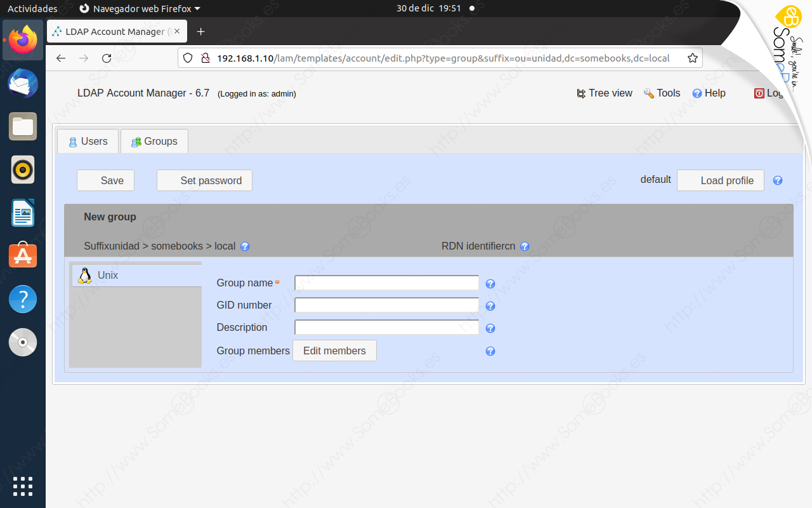Click the shield permissions icon in address bar
This screenshot has height=508, width=812.
pos(187,58)
